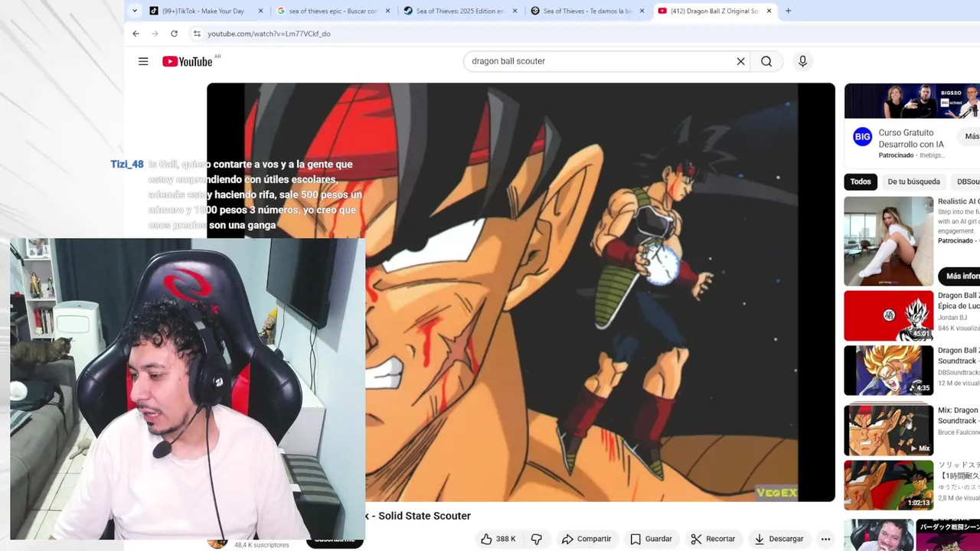The image size is (980, 551).
Task: Open more actions three-dot menu
Action: pos(825,539)
